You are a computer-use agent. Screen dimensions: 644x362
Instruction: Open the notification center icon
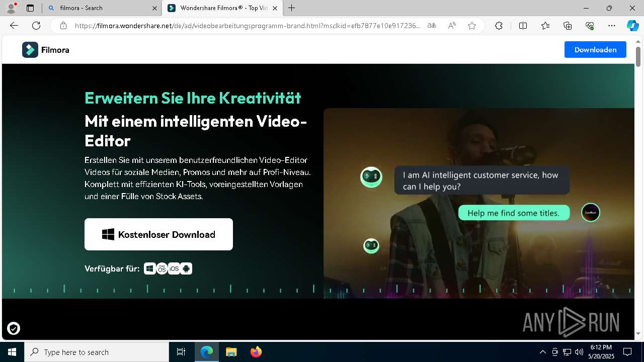click(x=627, y=352)
